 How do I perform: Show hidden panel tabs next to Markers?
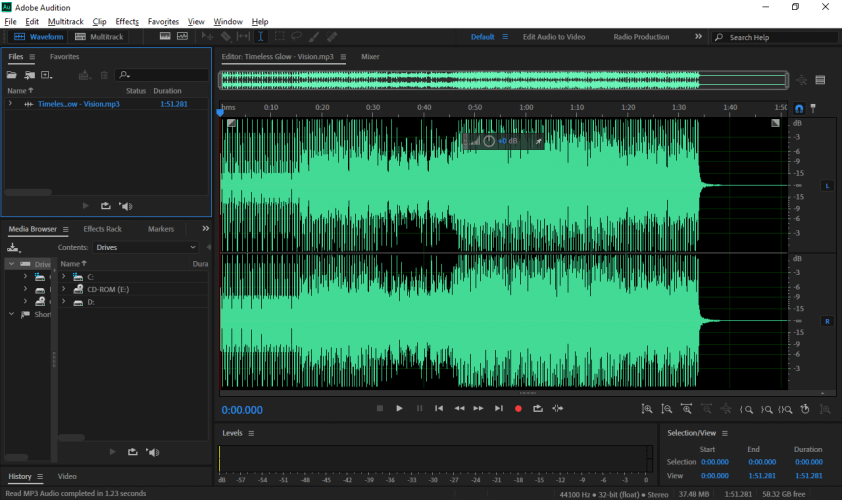pyautogui.click(x=206, y=229)
